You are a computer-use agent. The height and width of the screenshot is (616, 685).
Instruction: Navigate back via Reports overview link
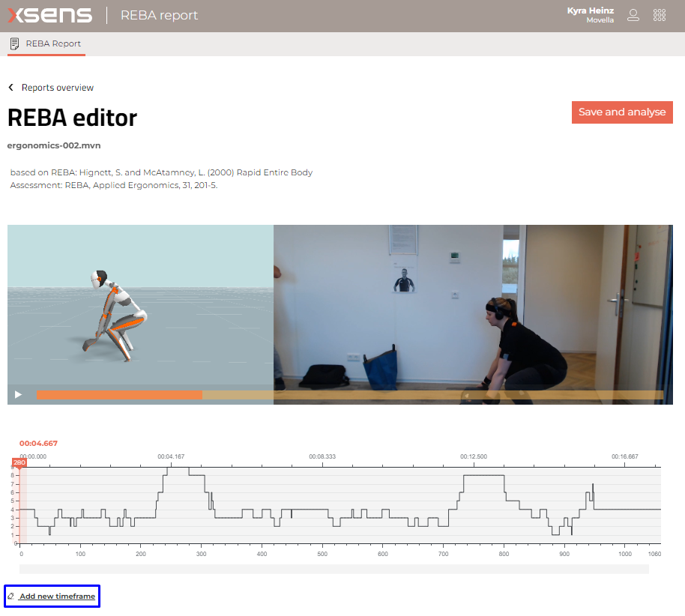coord(56,87)
